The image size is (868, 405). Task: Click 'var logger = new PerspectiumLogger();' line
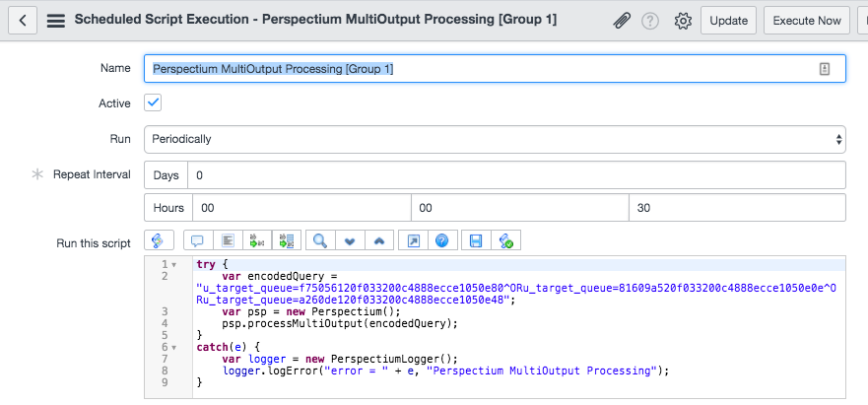[x=340, y=359]
